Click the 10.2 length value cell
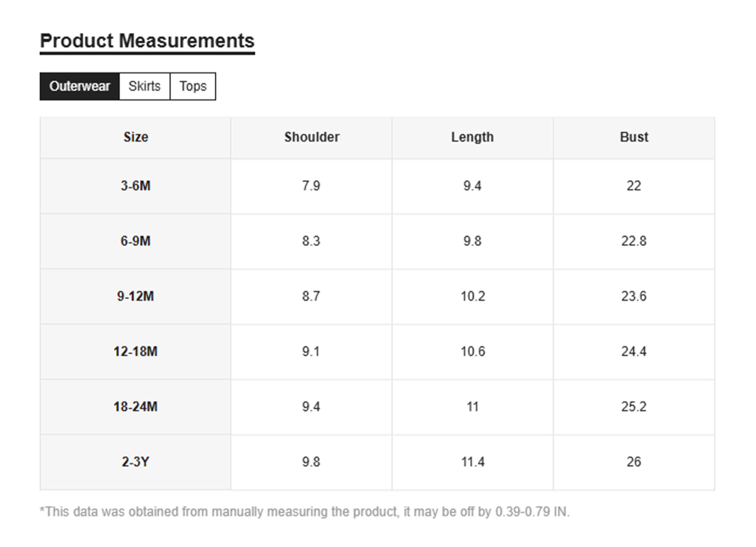This screenshot has width=756, height=547. (473, 296)
